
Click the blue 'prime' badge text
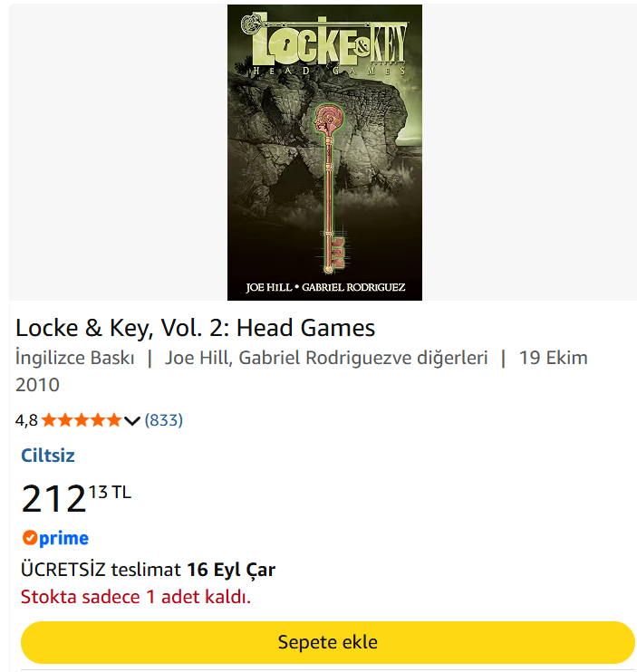[63, 538]
